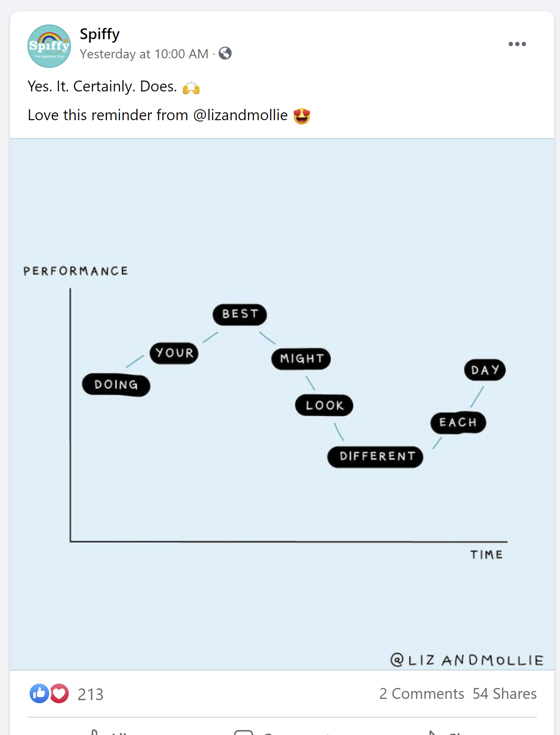Click the DIFFERENT bubble in the chart
This screenshot has height=735, width=560.
point(375,457)
